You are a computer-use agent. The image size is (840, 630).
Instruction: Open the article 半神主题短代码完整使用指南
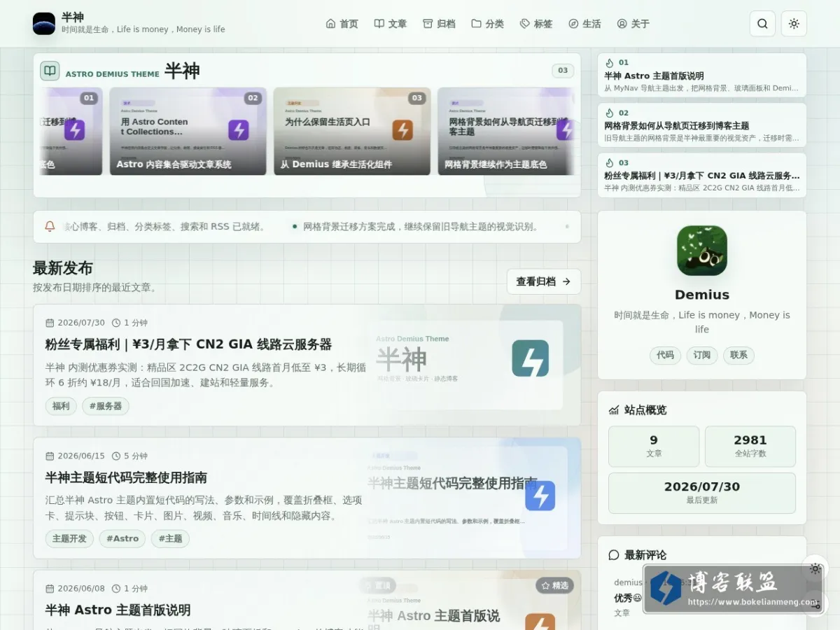[126, 477]
